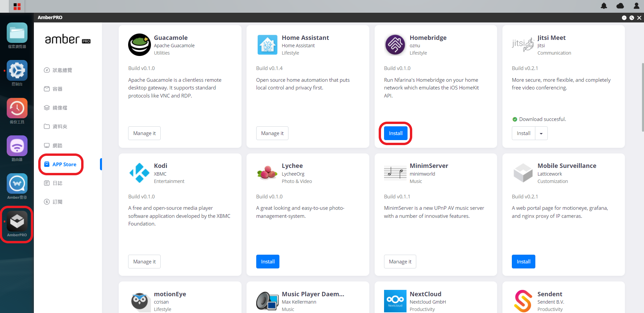Click the Lychee 'Photo & Video' category
The width and height of the screenshot is (644, 313).
click(x=297, y=181)
